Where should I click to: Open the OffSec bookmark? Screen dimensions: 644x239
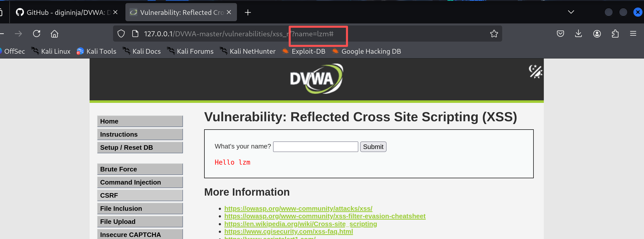pyautogui.click(x=13, y=51)
